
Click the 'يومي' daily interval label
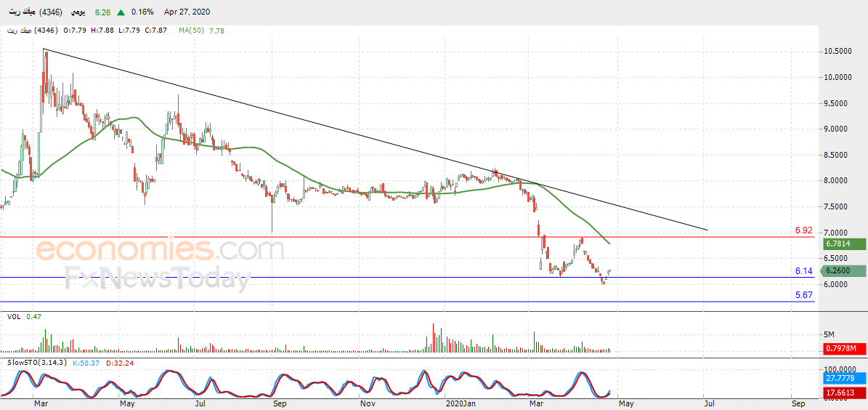tap(78, 12)
